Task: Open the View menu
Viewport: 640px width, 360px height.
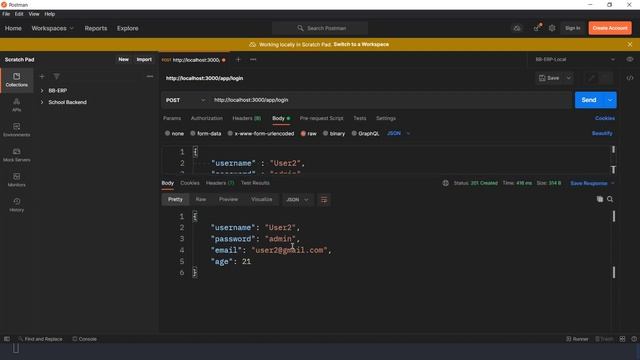Action: (x=34, y=14)
